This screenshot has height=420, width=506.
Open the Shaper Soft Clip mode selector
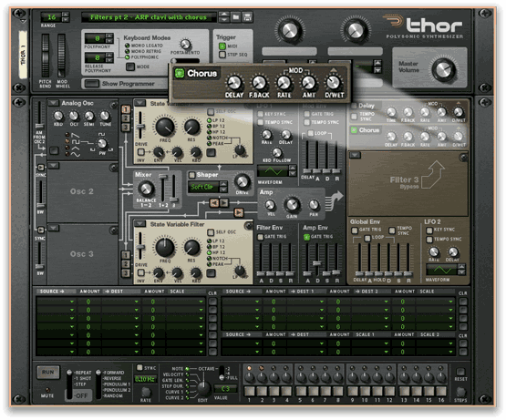click(207, 187)
